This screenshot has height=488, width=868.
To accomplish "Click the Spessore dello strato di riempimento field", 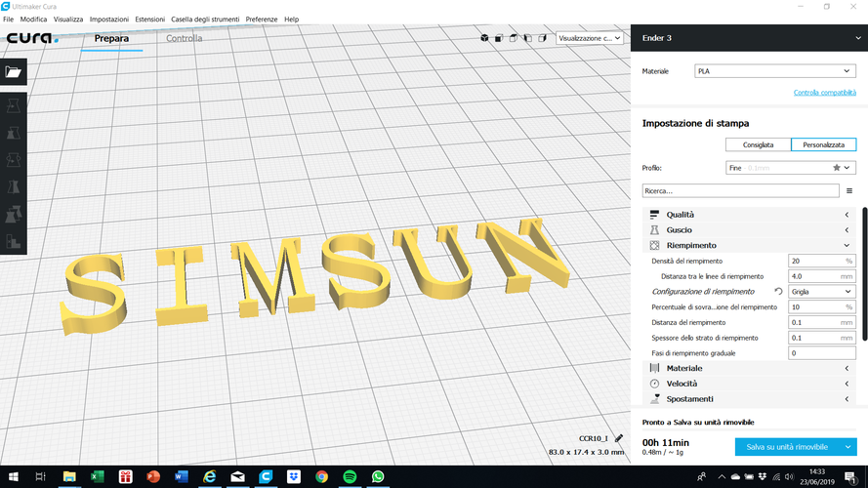I will click(821, 338).
